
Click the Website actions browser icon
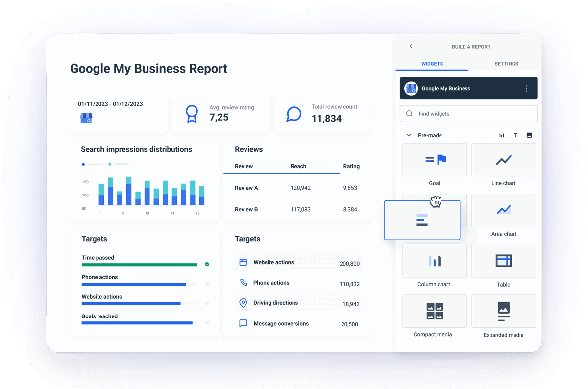click(243, 262)
